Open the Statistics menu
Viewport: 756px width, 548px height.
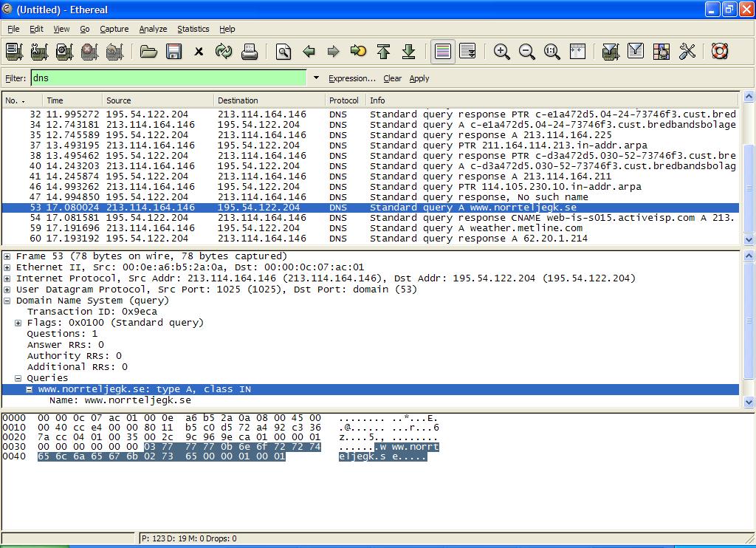[x=193, y=29]
